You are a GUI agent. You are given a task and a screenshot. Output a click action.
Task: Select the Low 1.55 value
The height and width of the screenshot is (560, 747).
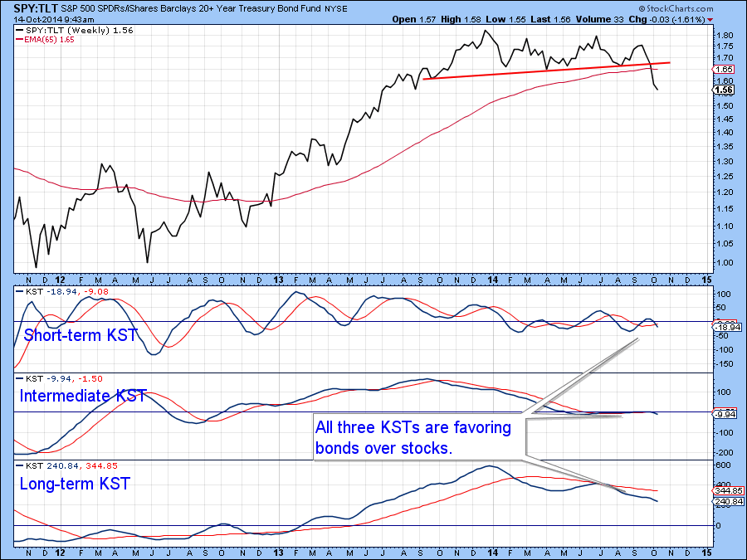(x=506, y=20)
